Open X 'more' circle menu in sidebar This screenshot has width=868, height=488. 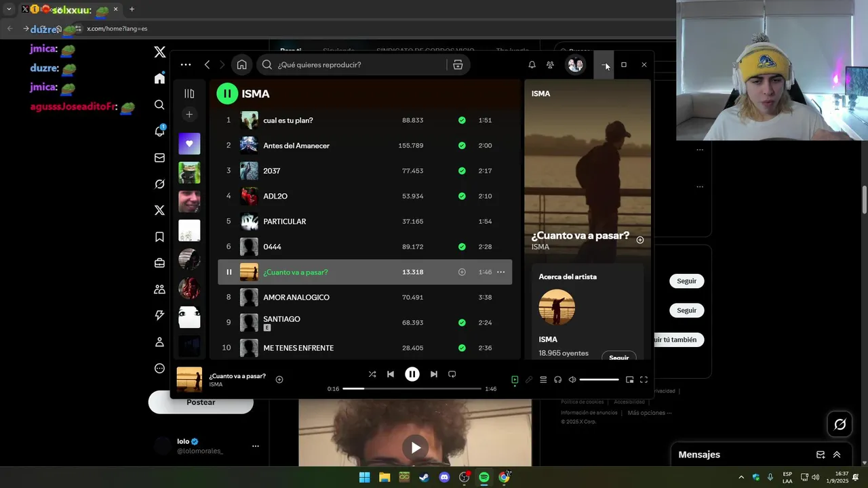(159, 369)
